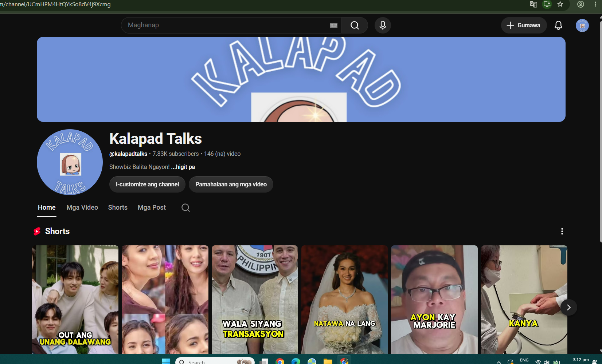
Task: Expand channel description with '...higit pa'
Action: [183, 167]
